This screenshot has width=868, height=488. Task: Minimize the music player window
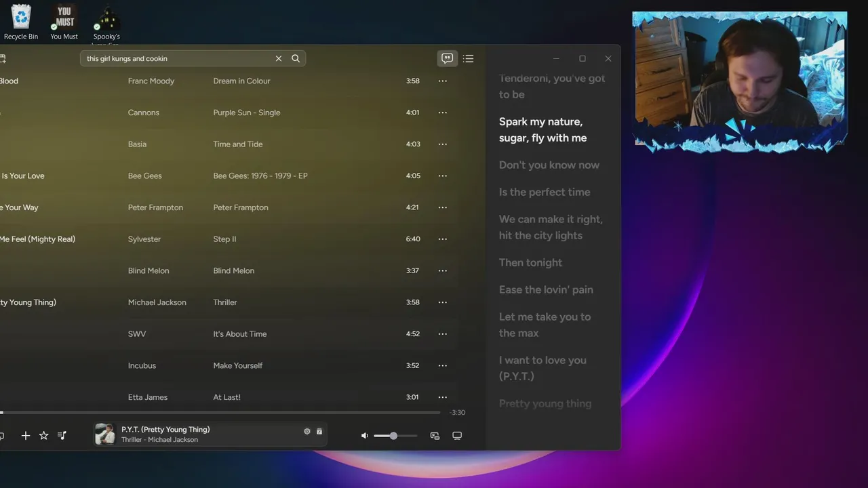pyautogui.click(x=556, y=58)
